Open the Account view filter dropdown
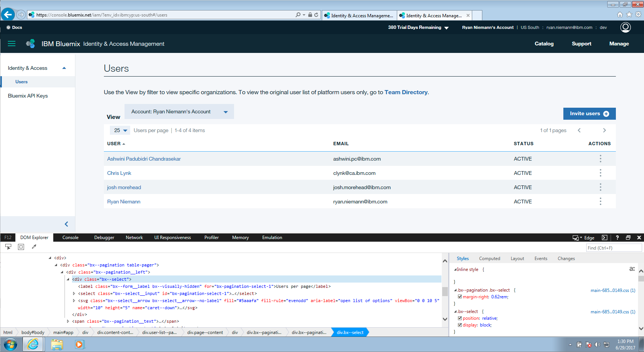 click(x=179, y=111)
